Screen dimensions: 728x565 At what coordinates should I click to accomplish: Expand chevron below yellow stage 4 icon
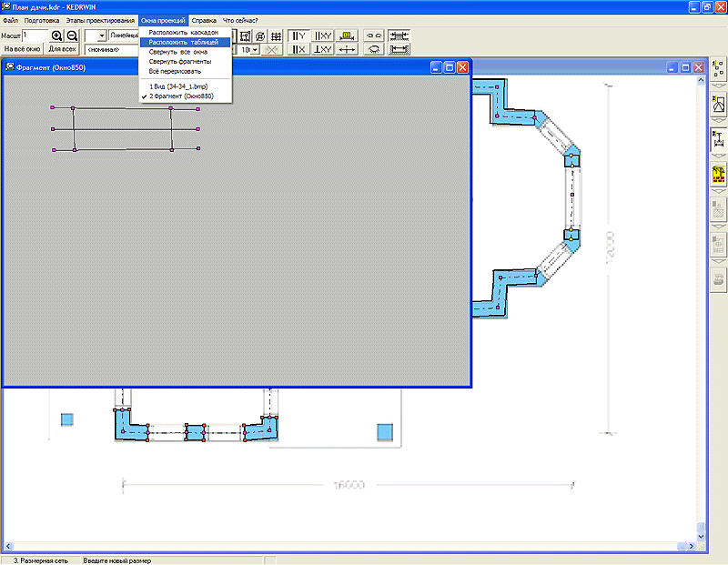coord(718,191)
